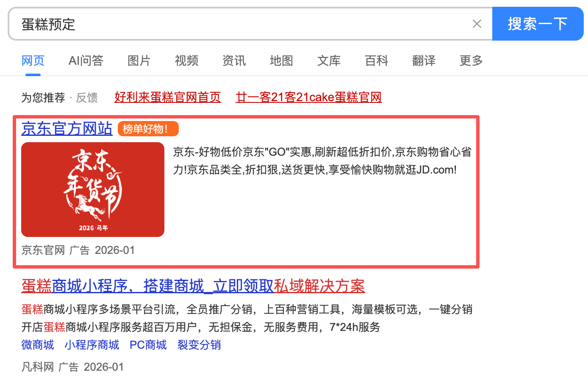
Task: Open the 京东官方网站 result title
Action: [x=67, y=128]
